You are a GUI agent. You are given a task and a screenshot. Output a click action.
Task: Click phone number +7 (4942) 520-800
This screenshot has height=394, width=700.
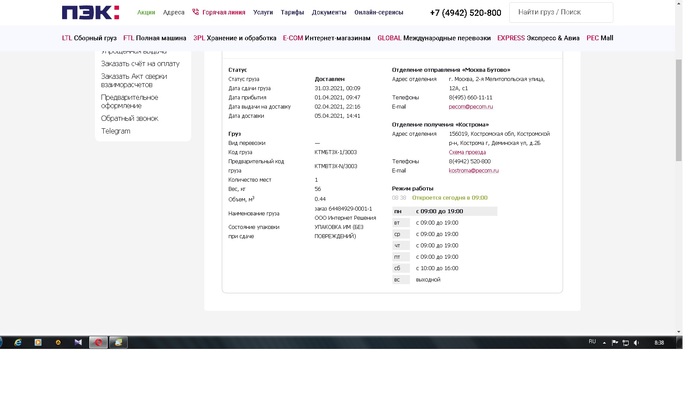click(x=465, y=13)
